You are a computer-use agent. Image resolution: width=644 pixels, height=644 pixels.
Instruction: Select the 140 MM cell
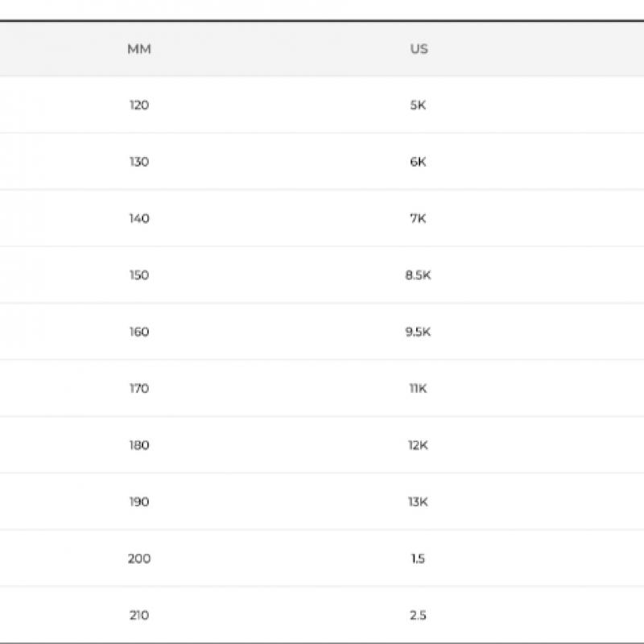point(139,219)
